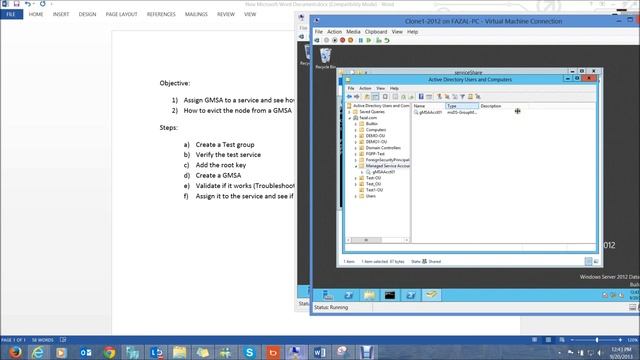
Task: Adjust the Word zoom slider handle
Action: pyautogui.click(x=597, y=340)
